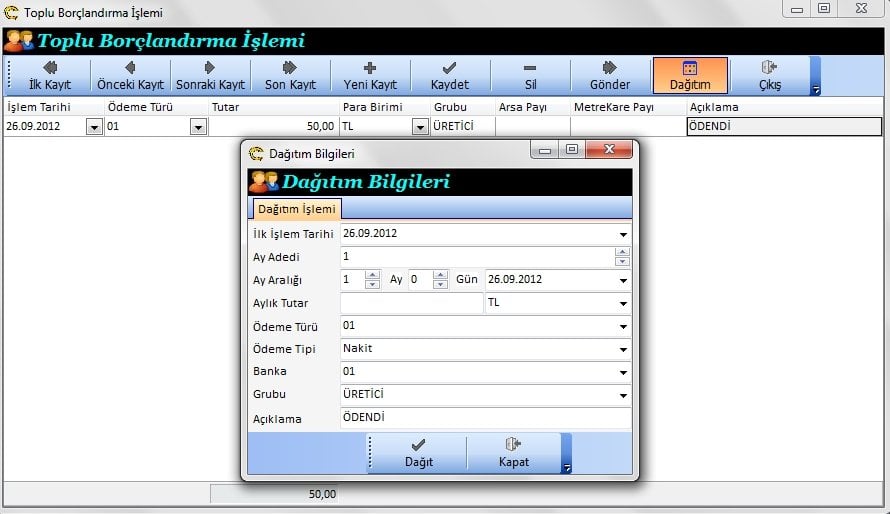Select the Dağıtım İşlemi tab
Screen dimensions: 890x514
coord(296,209)
